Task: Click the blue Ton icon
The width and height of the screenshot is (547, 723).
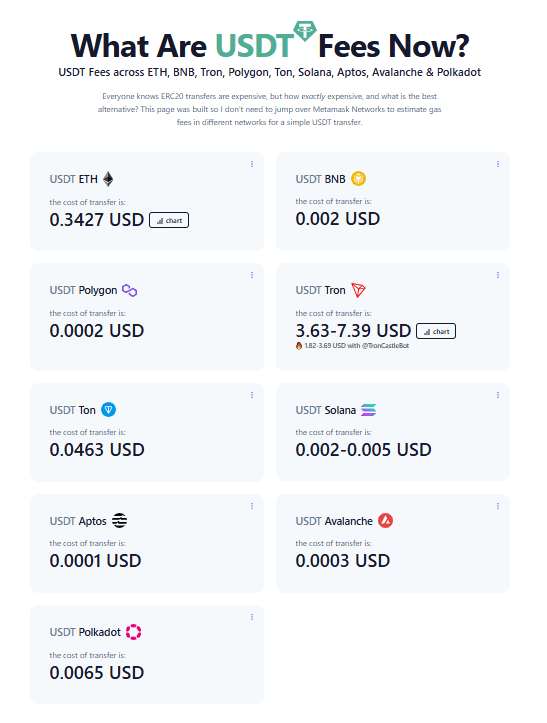Action: (108, 409)
